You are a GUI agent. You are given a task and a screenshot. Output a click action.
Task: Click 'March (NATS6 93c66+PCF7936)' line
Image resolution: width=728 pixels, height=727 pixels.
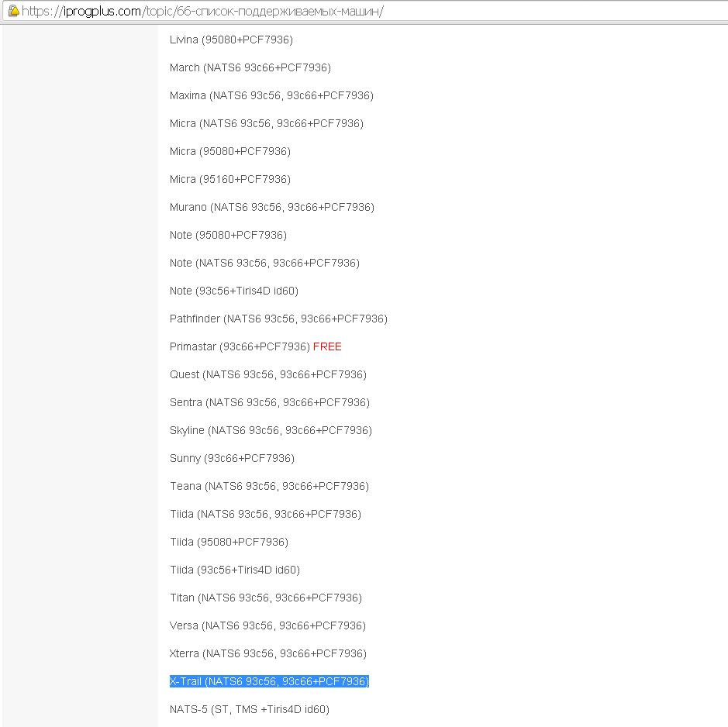coord(250,67)
